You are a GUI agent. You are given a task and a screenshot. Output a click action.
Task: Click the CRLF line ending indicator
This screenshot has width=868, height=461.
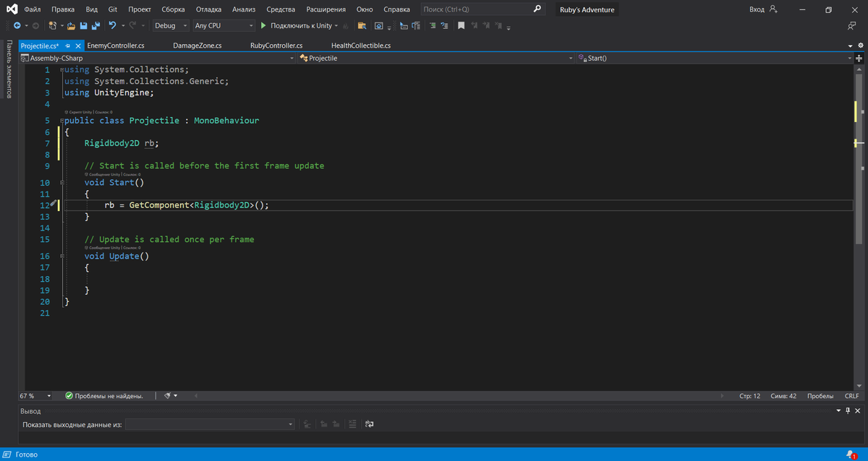851,396
